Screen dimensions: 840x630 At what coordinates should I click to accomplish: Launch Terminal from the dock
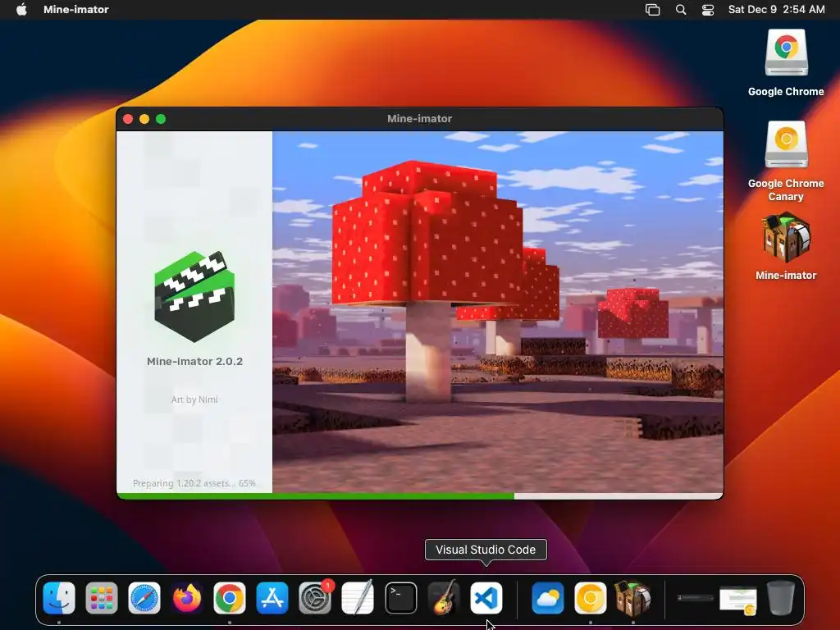(x=400, y=598)
